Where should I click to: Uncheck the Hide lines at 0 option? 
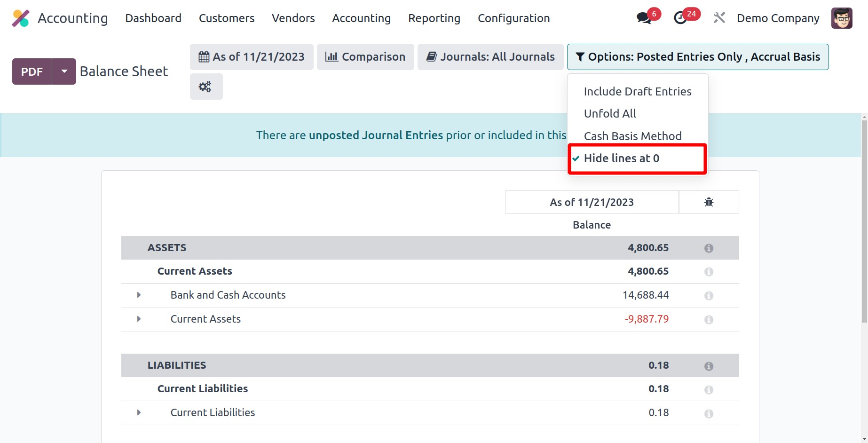pos(621,158)
